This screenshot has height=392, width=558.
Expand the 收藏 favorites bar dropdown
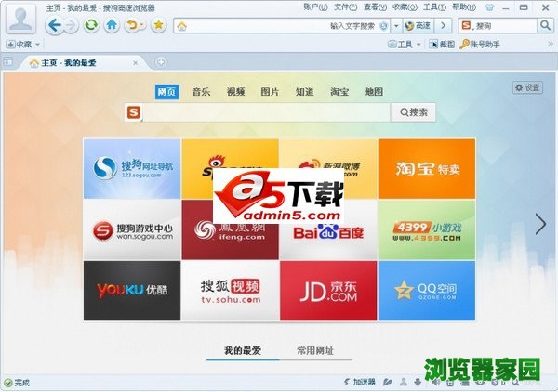(x=22, y=44)
